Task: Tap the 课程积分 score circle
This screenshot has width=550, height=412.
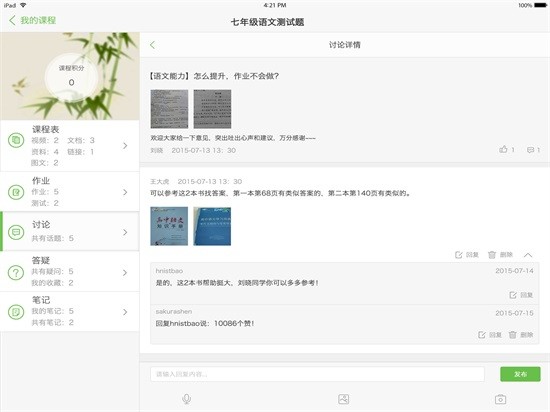Action: (71, 77)
